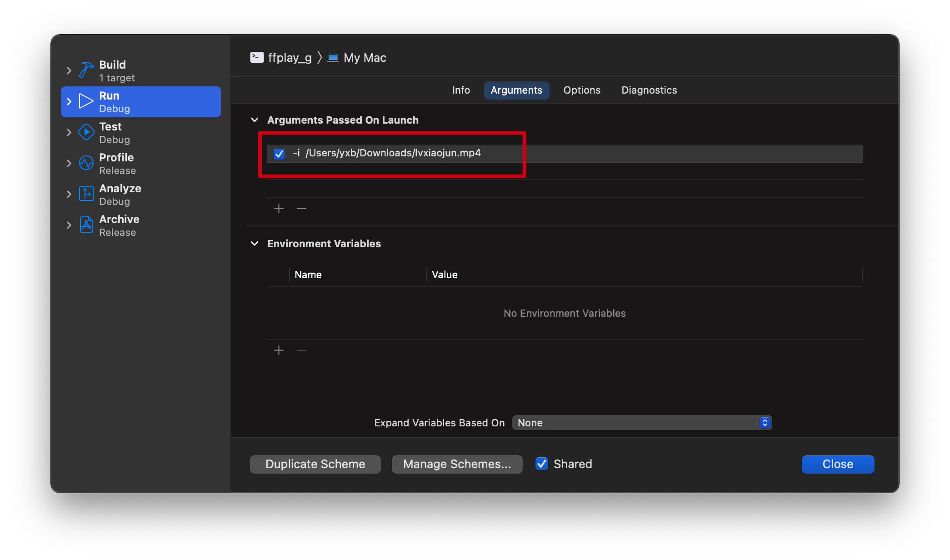
Task: Click the Analyze icon in sidebar
Action: pos(86,194)
